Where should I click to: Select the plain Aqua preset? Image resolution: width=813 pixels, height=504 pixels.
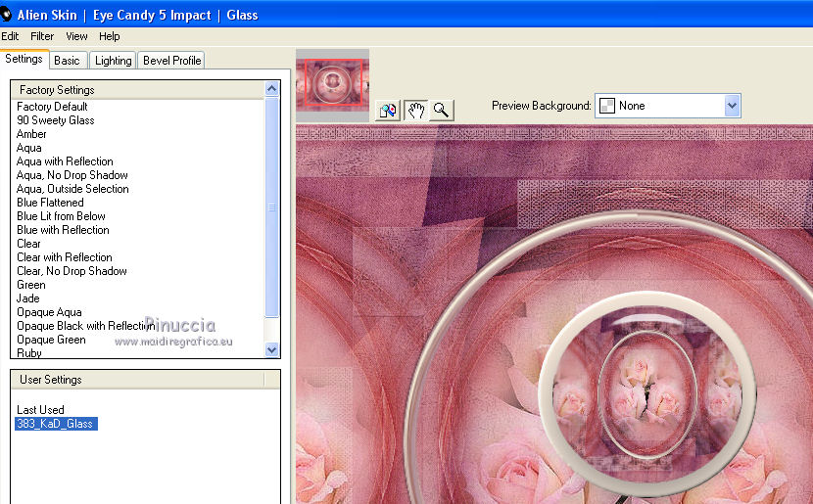point(28,148)
